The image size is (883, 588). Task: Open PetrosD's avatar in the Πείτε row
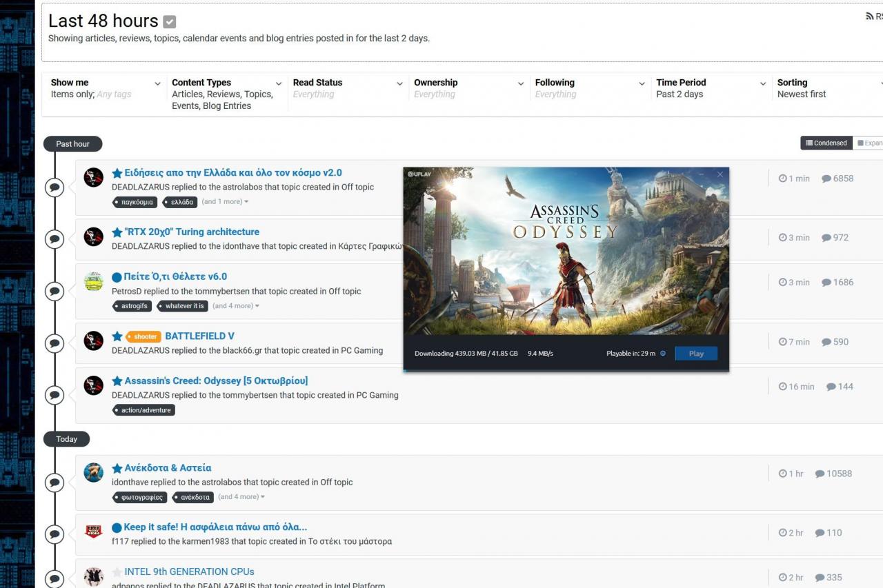tap(94, 281)
